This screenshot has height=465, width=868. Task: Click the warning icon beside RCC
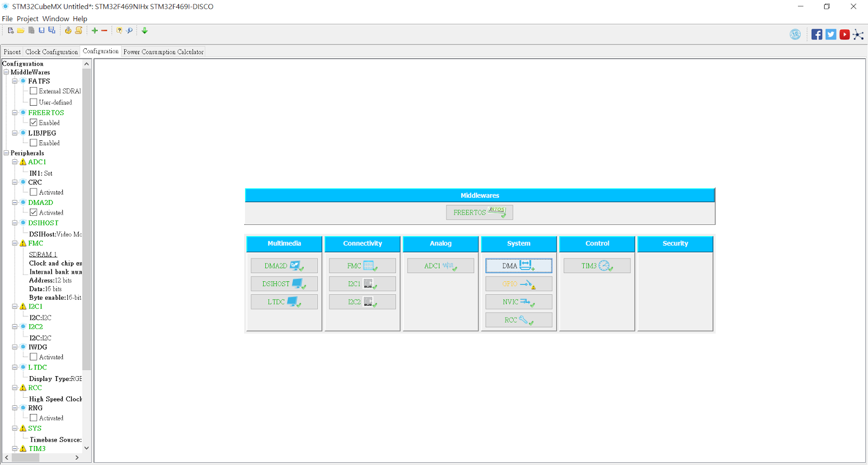click(23, 388)
